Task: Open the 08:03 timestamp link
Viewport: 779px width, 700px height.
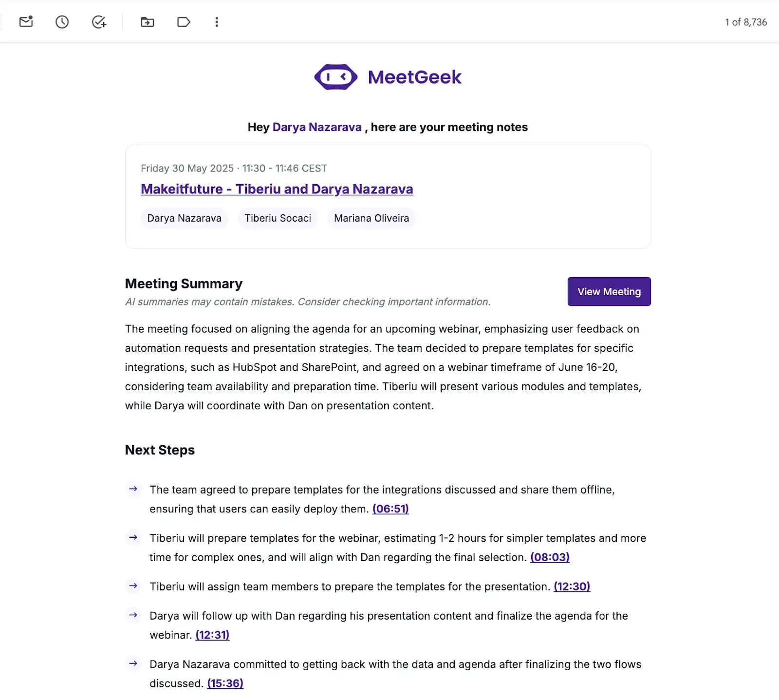Action: [549, 557]
